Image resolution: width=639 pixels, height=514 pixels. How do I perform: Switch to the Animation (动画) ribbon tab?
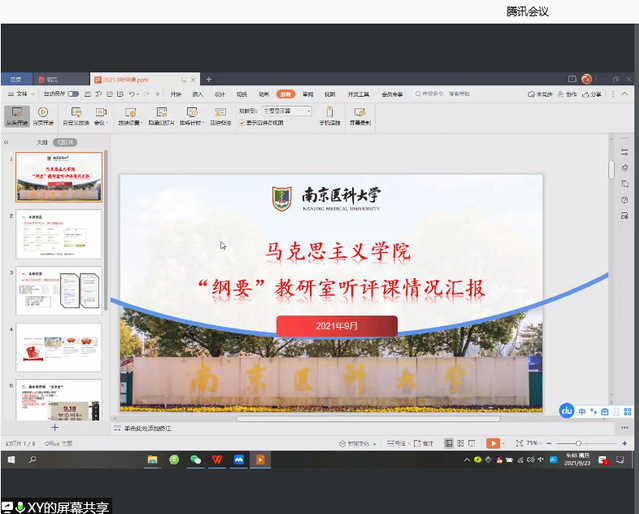tap(264, 94)
